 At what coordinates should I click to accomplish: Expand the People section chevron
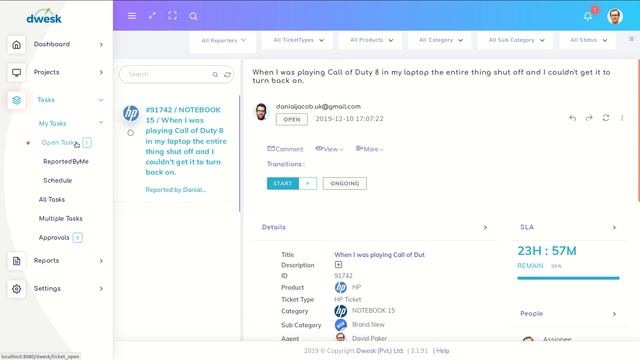(x=614, y=314)
